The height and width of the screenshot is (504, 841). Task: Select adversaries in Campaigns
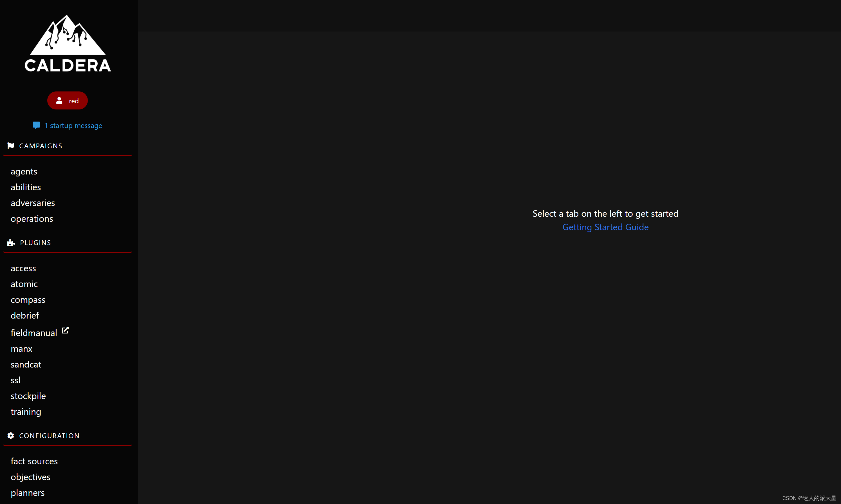click(x=33, y=203)
